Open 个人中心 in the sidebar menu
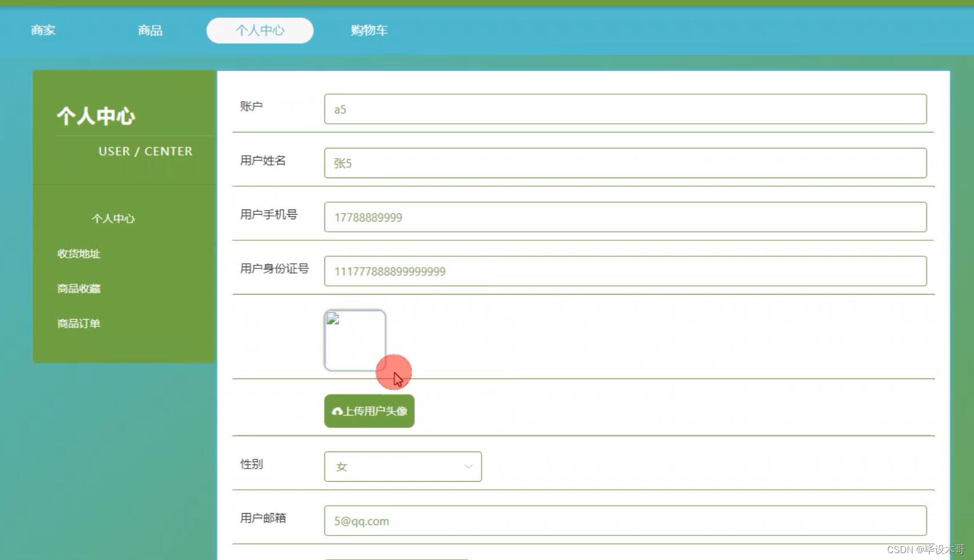Viewport: 974px width, 560px height. 113,219
